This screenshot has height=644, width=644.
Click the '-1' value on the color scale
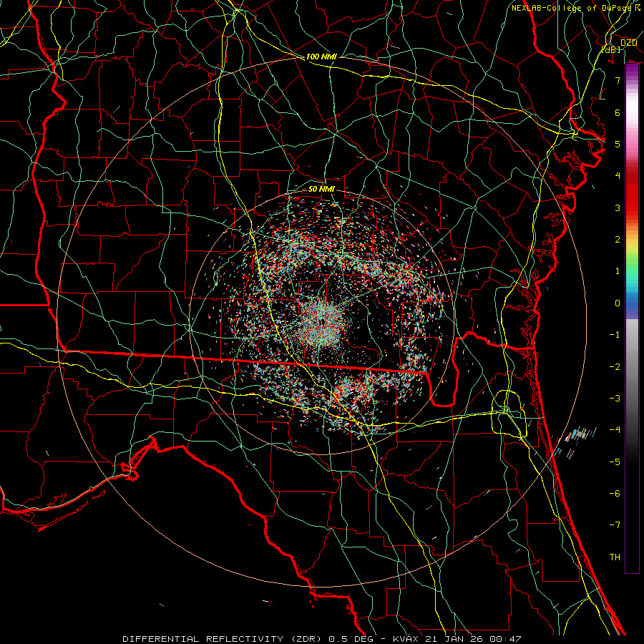coord(615,335)
